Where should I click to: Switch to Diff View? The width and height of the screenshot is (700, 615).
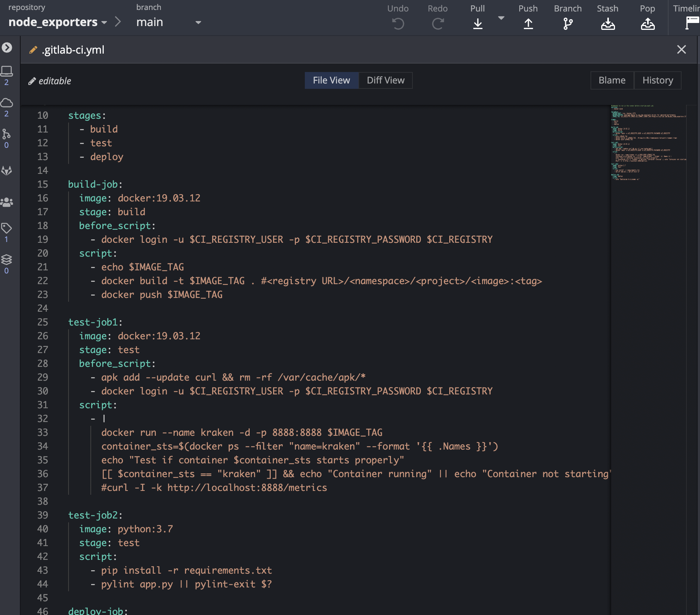[386, 80]
